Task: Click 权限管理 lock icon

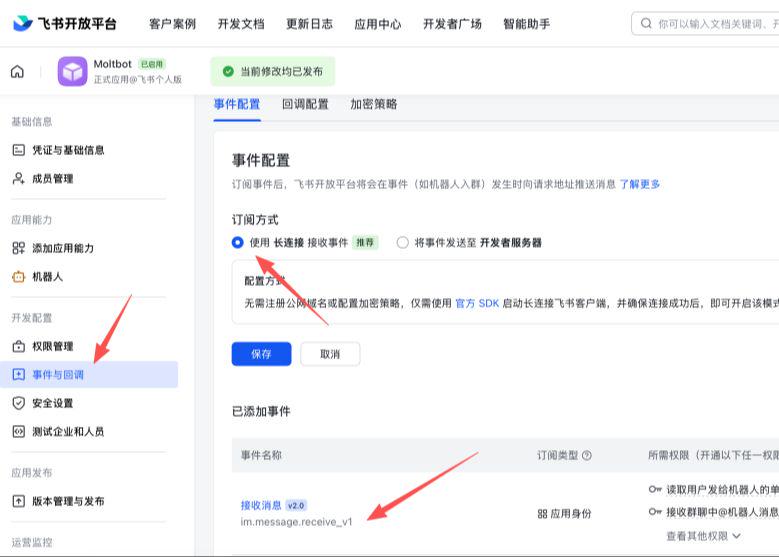Action: (18, 346)
